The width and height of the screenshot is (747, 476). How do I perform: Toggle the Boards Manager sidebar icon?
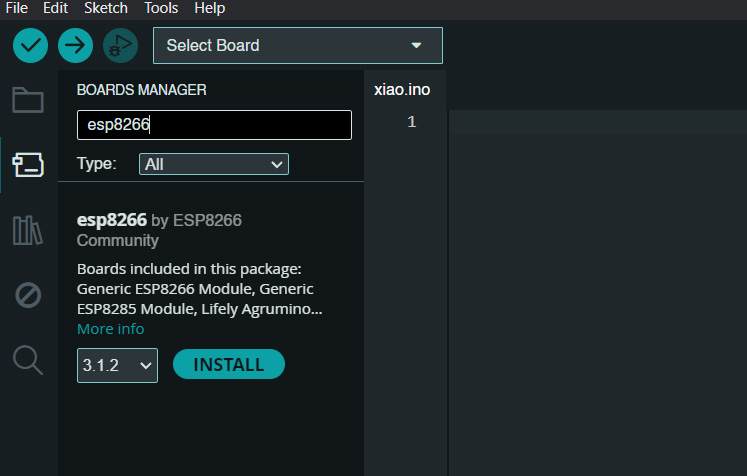click(x=28, y=165)
